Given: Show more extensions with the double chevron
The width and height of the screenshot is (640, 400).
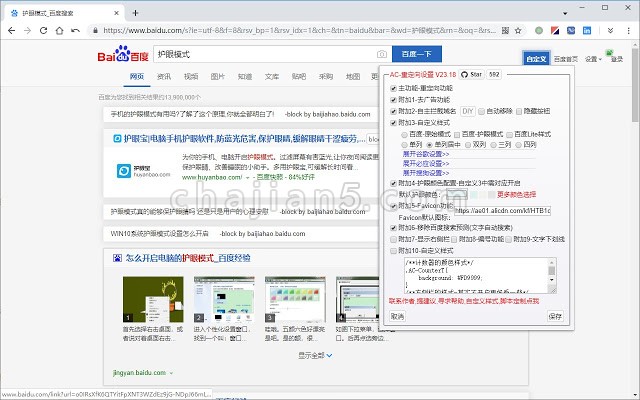Looking at the screenshot, I should (x=610, y=31).
